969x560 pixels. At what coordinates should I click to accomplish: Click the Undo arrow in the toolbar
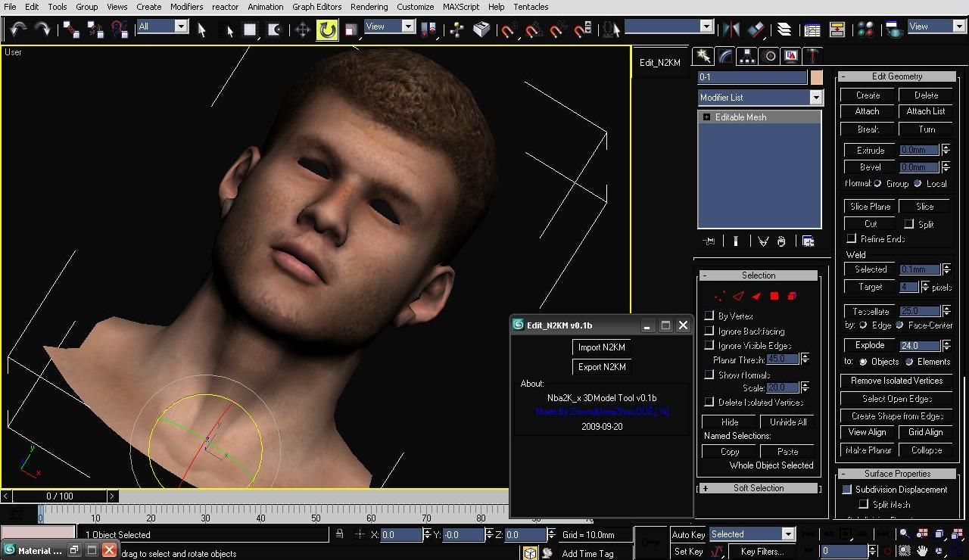pos(18,29)
